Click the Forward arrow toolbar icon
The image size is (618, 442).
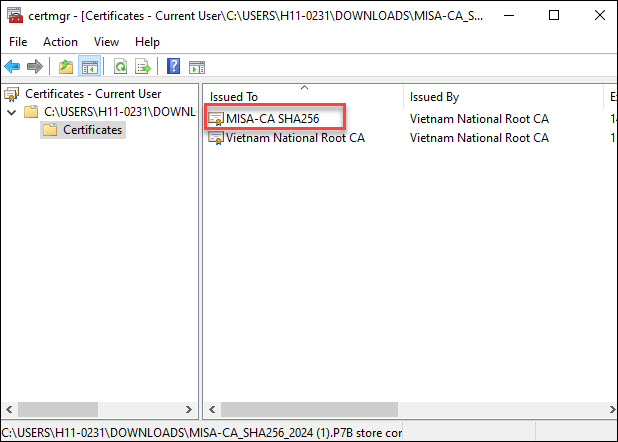point(35,66)
